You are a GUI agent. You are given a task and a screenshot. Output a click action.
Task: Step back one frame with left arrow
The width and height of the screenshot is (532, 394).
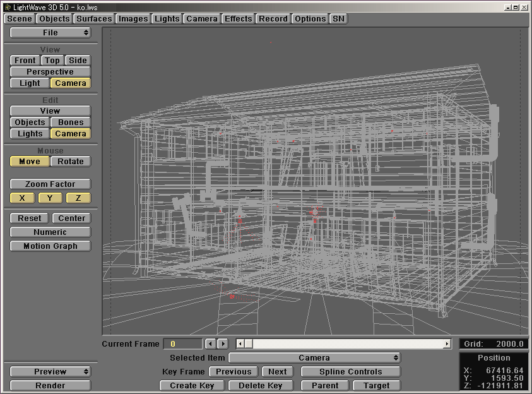211,344
